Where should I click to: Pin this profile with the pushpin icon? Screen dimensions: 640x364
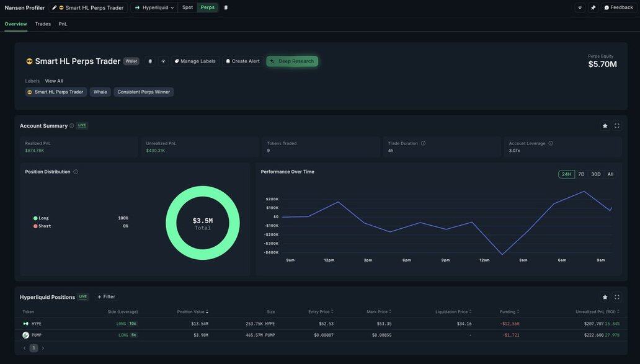click(593, 8)
